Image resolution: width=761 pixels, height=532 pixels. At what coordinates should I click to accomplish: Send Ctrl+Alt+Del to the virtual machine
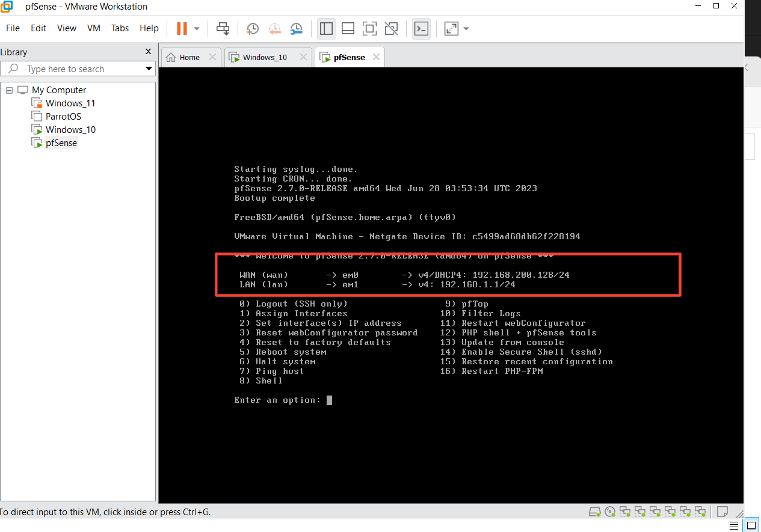click(x=223, y=28)
